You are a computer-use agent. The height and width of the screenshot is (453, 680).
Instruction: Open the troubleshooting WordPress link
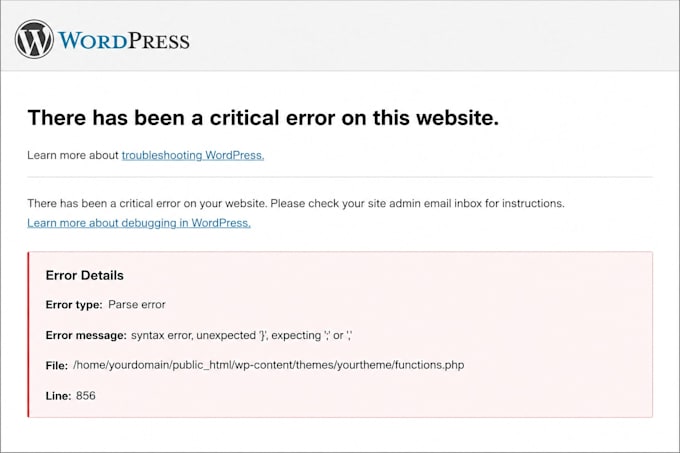pos(193,155)
